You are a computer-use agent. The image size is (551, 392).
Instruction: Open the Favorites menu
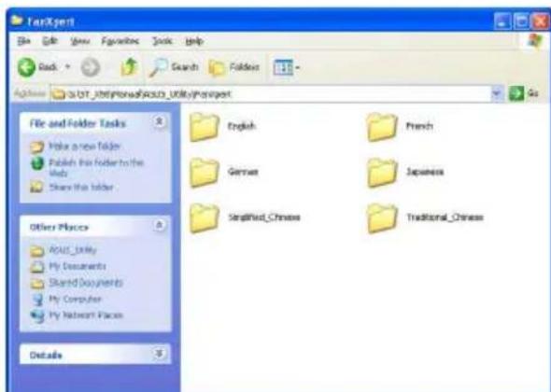click(120, 41)
